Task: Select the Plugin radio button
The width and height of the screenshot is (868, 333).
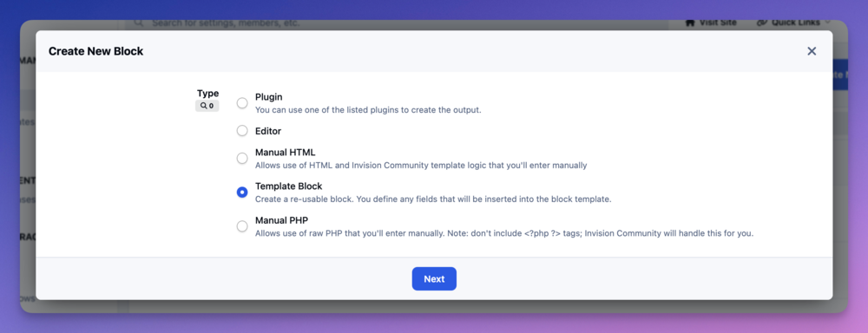Action: [242, 103]
